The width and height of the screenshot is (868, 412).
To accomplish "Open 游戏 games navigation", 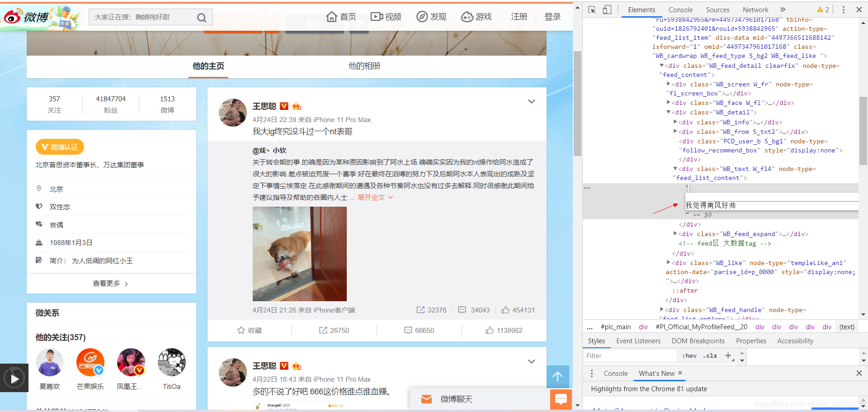I will click(476, 17).
